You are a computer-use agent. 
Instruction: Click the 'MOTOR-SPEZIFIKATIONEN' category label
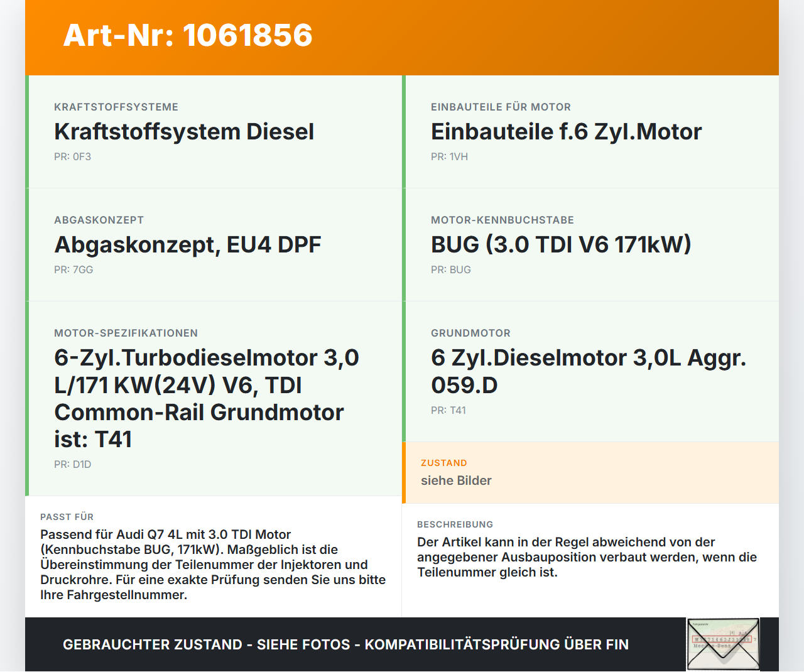pos(126,333)
